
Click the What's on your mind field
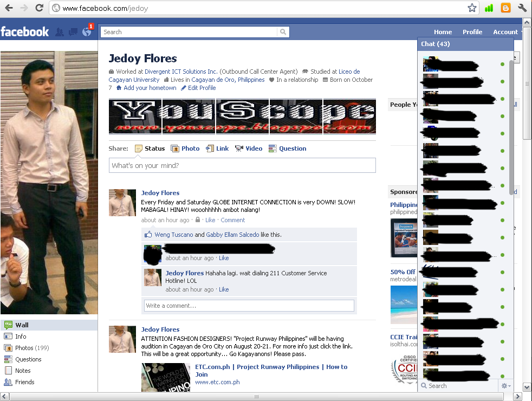(242, 165)
